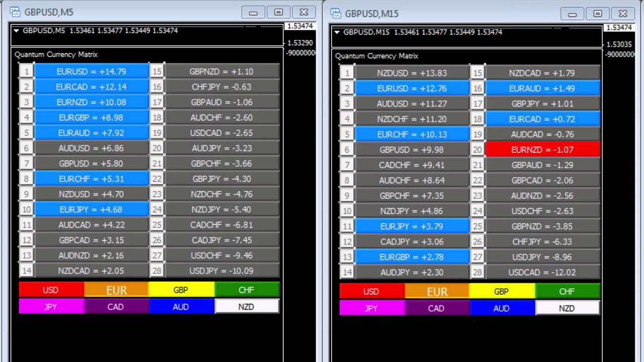
Task: Collapse the GBPUSD,M5 chart header arrow
Action: (x=17, y=31)
